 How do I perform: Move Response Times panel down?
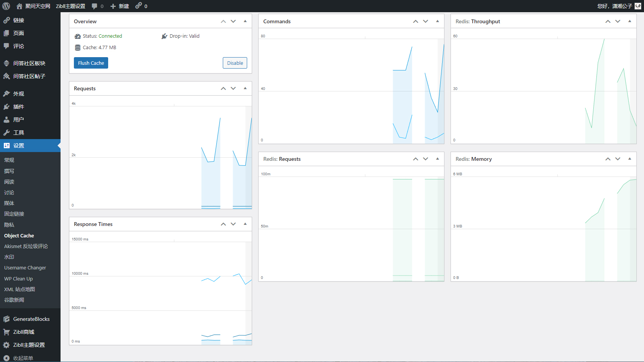pyautogui.click(x=233, y=224)
